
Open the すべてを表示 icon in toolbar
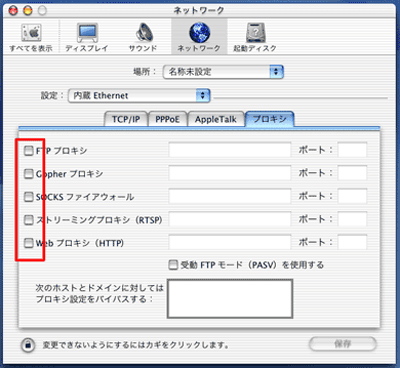click(x=31, y=32)
